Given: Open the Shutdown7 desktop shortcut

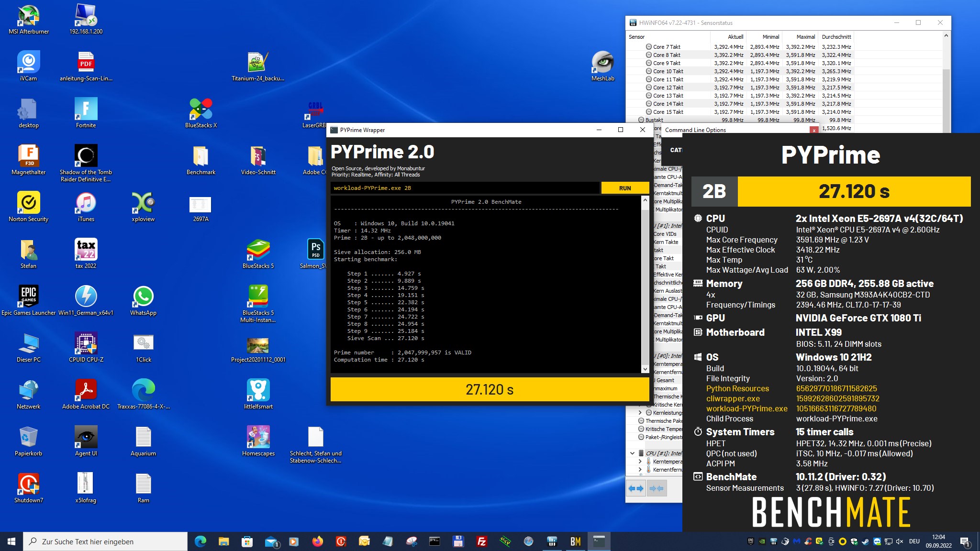Looking at the screenshot, I should (x=29, y=488).
